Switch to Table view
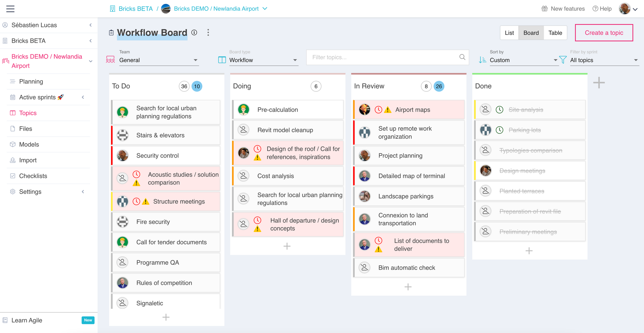The width and height of the screenshot is (644, 333). pos(555,33)
